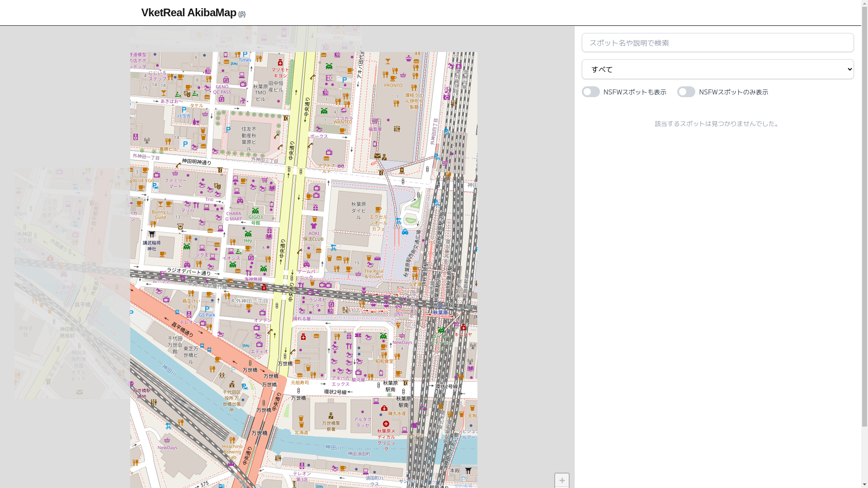Click the TV electronics icon inside マクドナルド building
Screen dimensions: 868x488
329,152
